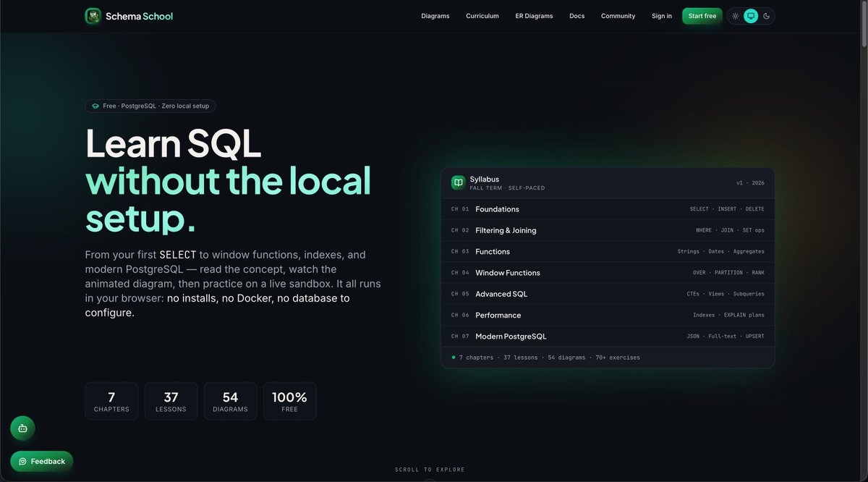Open chapter 01 Foundations row
The width and height of the screenshot is (868, 482).
click(608, 209)
